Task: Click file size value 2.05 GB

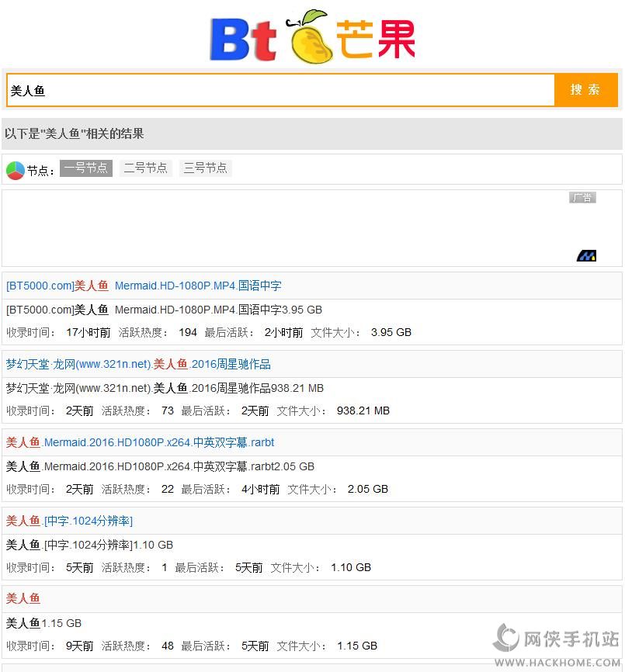Action: pyautogui.click(x=368, y=490)
